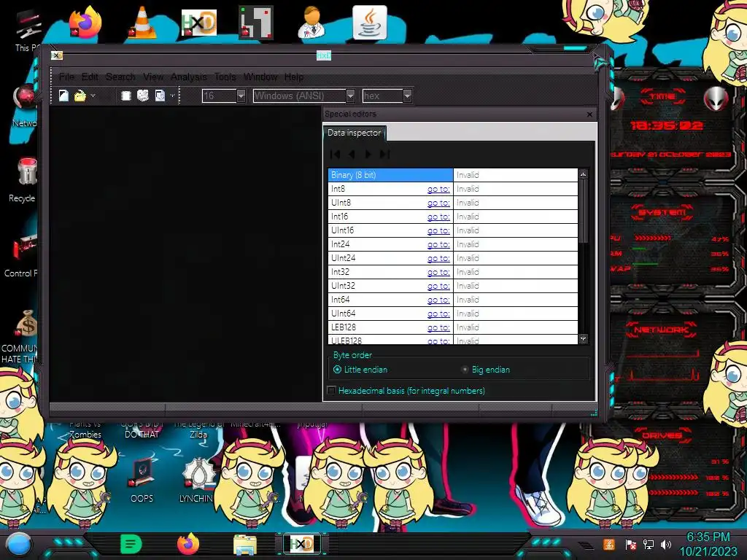Open the Help menu
The height and width of the screenshot is (560, 747).
[293, 77]
